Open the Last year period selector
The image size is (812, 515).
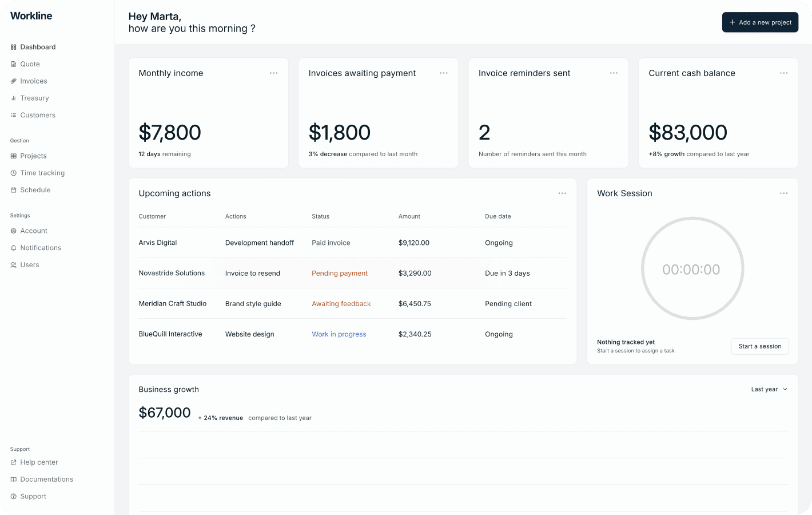click(x=769, y=389)
